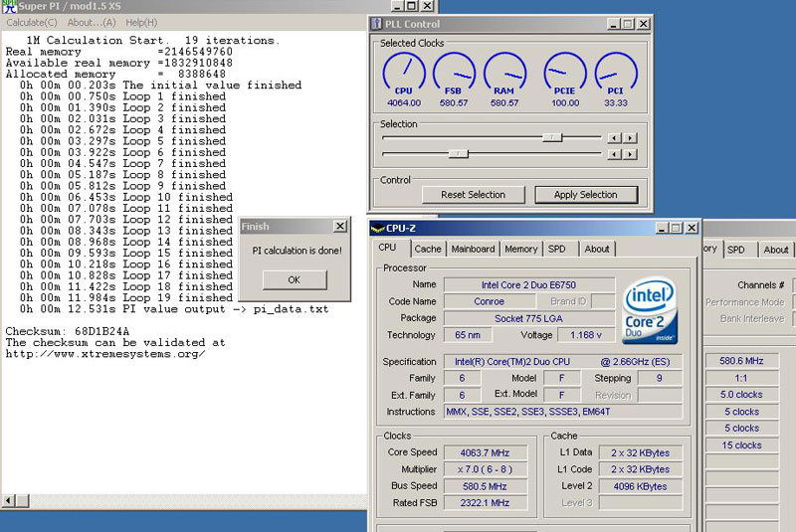Select the PCIE clock gauge
796x532 pixels.
(565, 74)
